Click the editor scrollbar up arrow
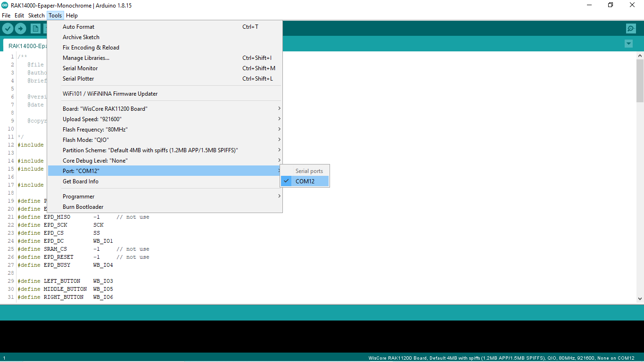This screenshot has width=644, height=362. point(640,56)
